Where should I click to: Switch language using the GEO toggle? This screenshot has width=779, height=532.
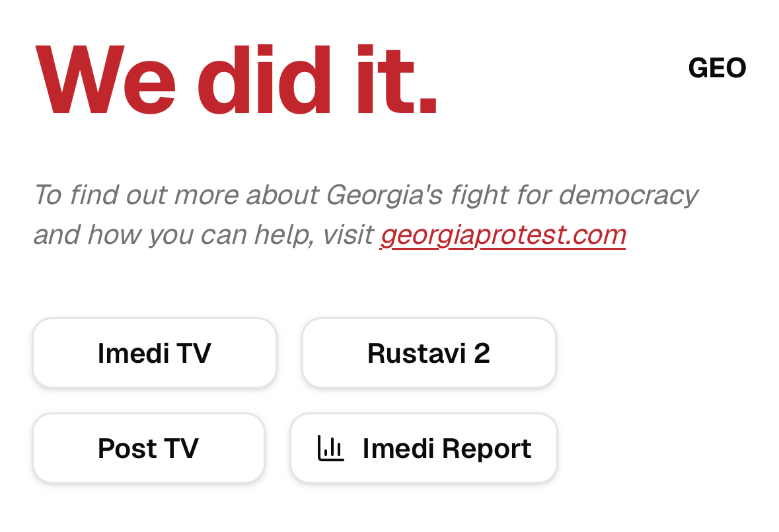pos(717,68)
